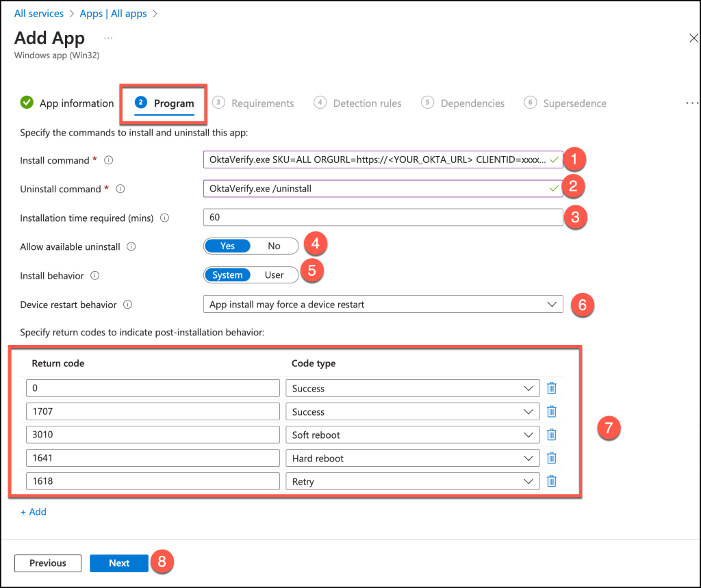Go to the Detection rules tab
Viewport: 701px width, 588px height.
point(358,103)
